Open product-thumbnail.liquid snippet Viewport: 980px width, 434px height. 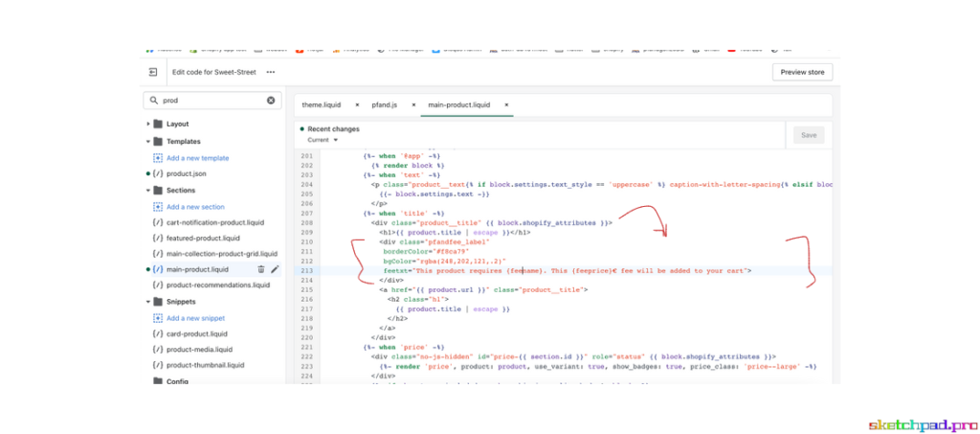pos(205,365)
